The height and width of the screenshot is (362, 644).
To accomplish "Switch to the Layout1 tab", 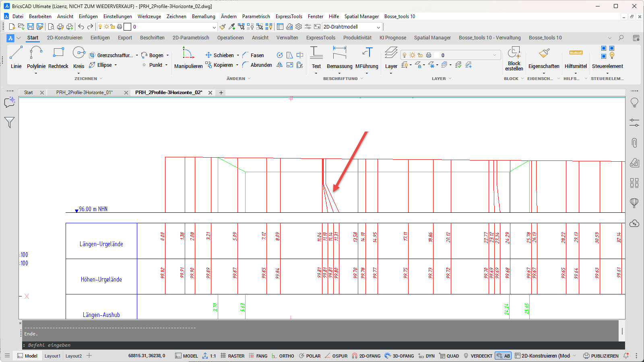I will [x=52, y=356].
